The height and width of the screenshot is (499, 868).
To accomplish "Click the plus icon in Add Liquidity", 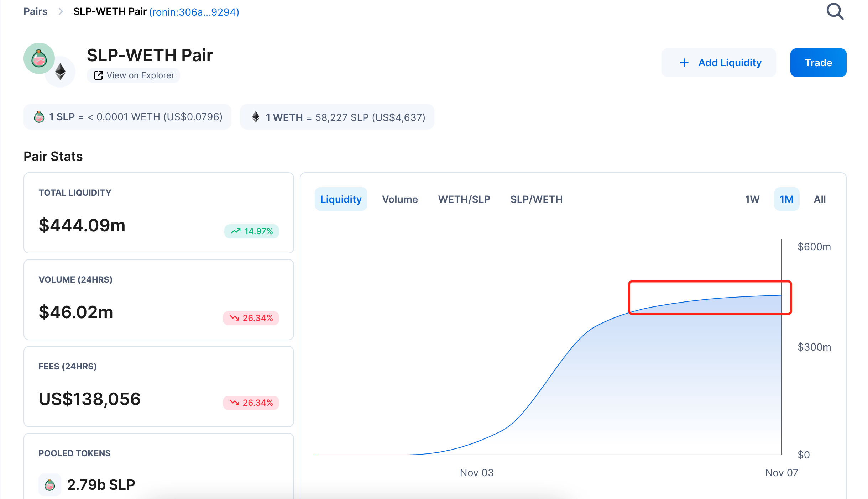I will tap(684, 63).
